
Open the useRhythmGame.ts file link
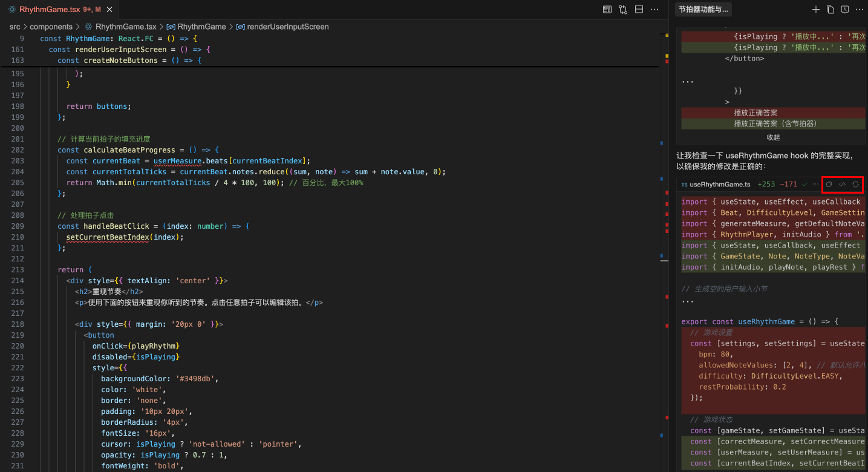click(720, 185)
